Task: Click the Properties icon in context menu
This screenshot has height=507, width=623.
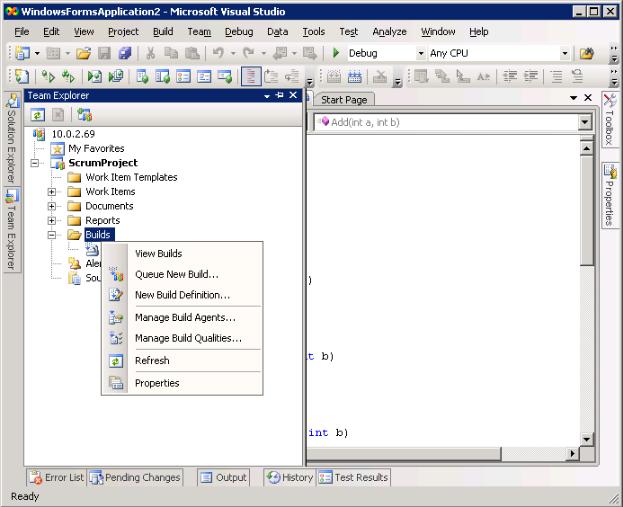Action: (x=116, y=383)
